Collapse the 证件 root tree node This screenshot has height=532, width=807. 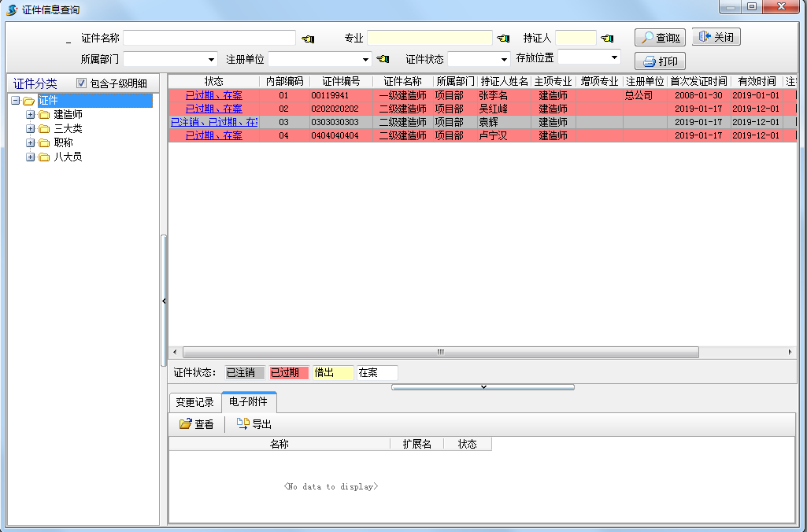pyautogui.click(x=16, y=101)
